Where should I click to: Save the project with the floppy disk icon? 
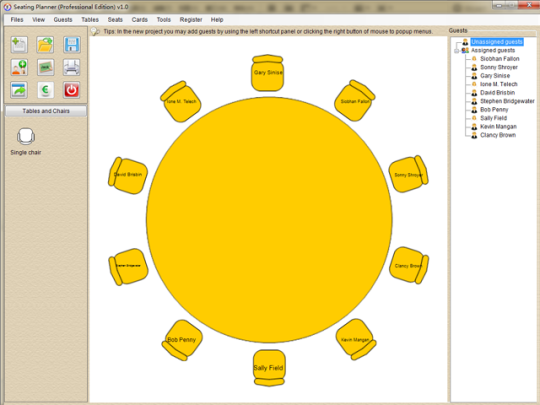(72, 45)
